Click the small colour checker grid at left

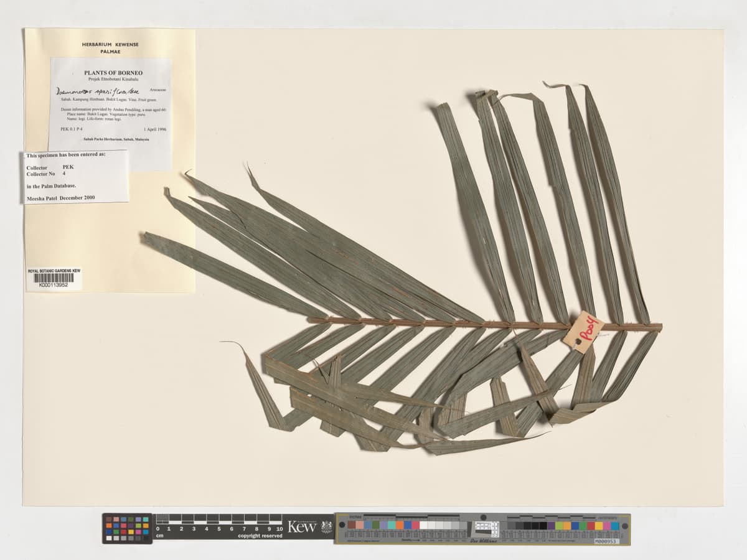(x=127, y=528)
